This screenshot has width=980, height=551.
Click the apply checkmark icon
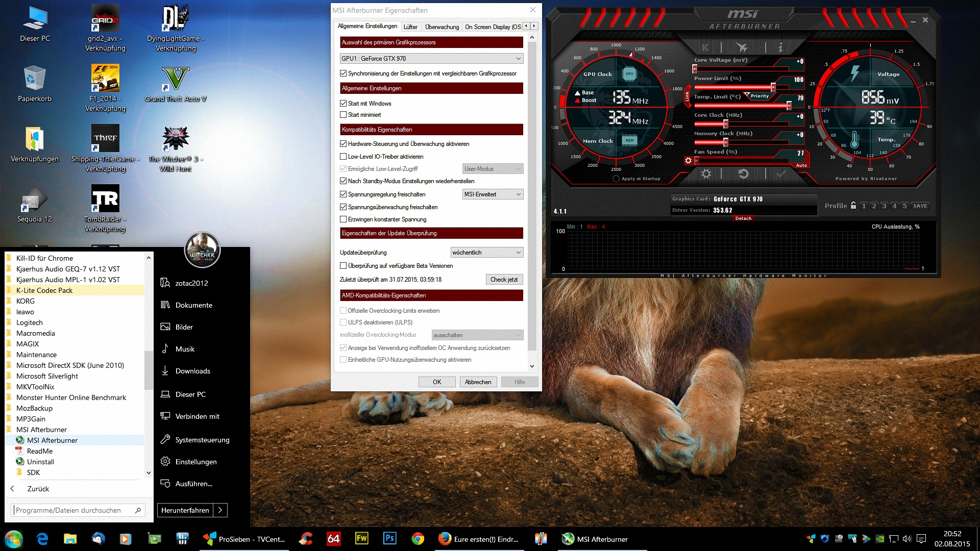[781, 174]
